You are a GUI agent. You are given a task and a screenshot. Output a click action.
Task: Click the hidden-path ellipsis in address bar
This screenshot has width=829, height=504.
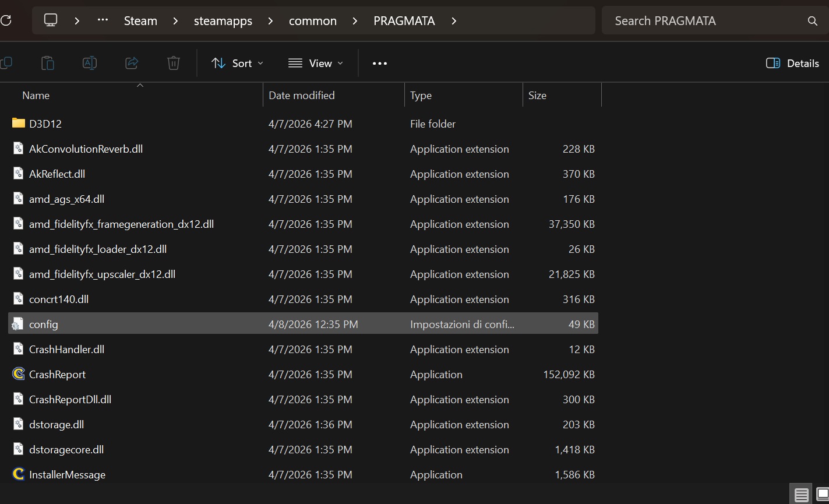[103, 20]
